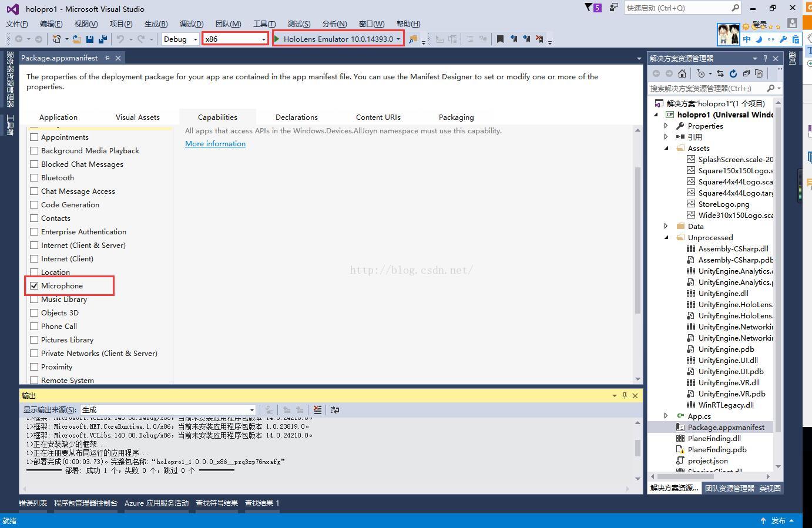Tick the Pictures Library checkbox
812x528 pixels.
click(34, 340)
